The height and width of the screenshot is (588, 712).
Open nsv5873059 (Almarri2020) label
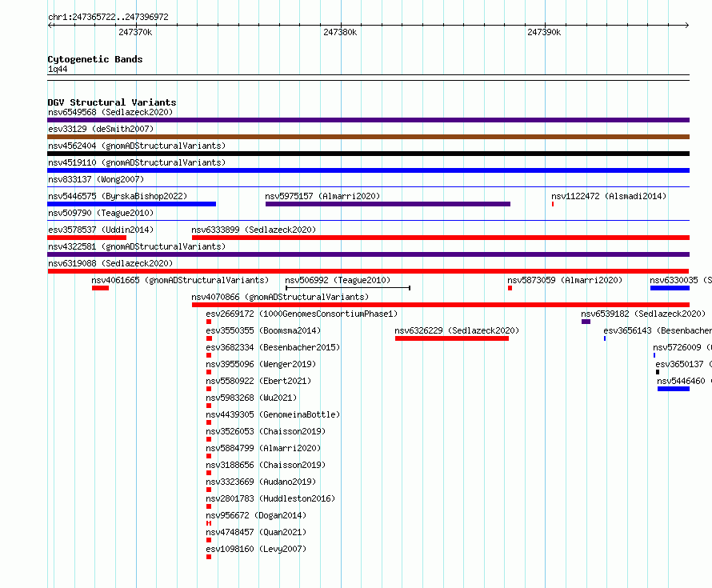pos(565,280)
